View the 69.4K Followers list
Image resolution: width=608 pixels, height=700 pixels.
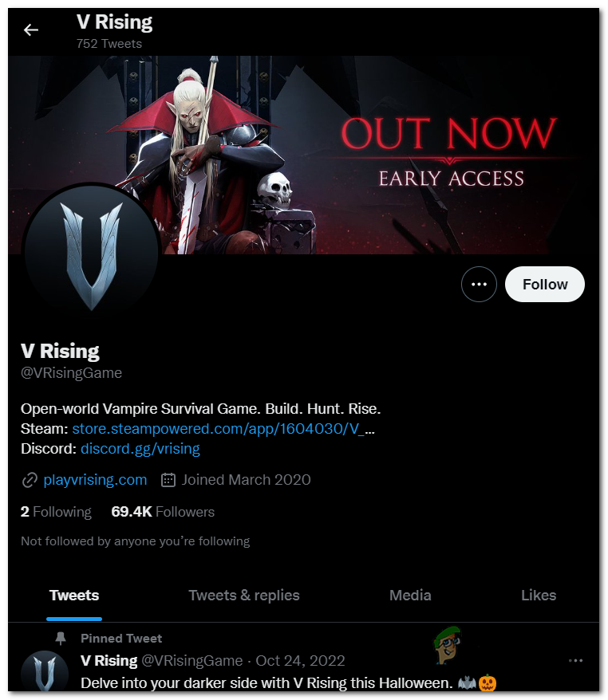[x=163, y=512]
